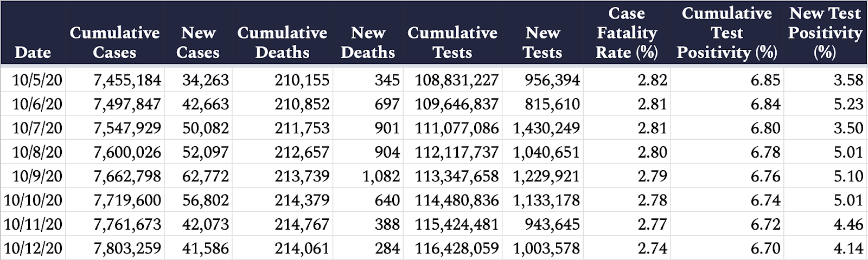Select cumulative deaths value 214,767

(302, 224)
